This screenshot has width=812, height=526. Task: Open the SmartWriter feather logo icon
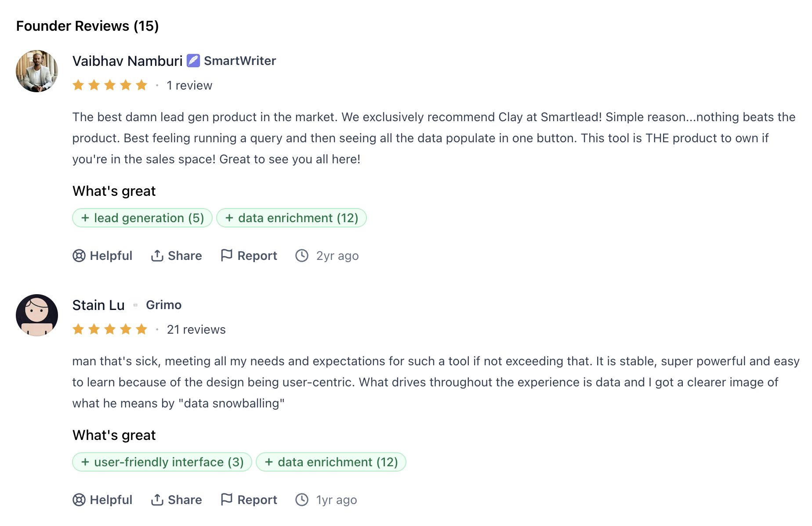[x=193, y=61]
